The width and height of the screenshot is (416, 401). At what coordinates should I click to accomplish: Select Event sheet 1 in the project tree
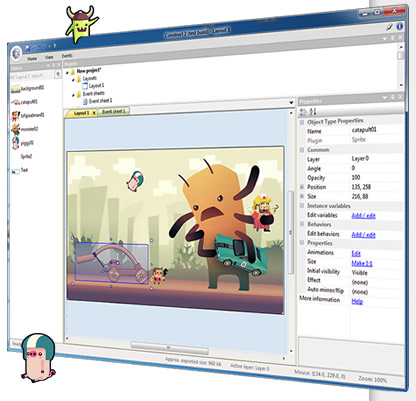pyautogui.click(x=97, y=101)
